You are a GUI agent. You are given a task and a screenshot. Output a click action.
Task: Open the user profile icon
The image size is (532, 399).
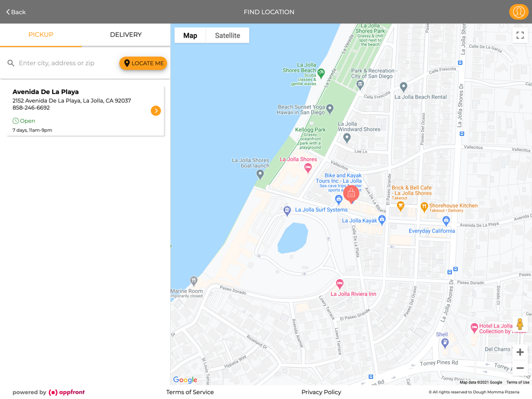coord(518,12)
